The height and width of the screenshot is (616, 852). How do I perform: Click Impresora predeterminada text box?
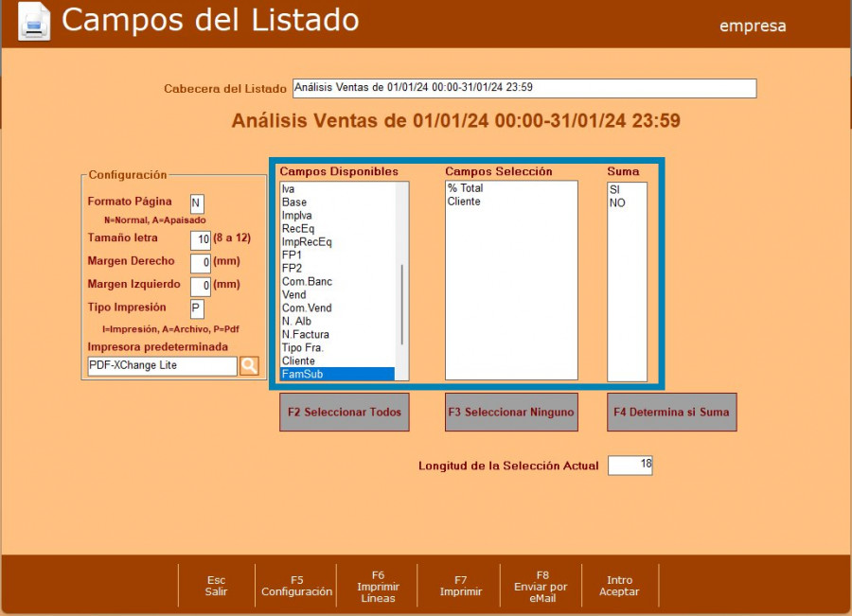(161, 366)
